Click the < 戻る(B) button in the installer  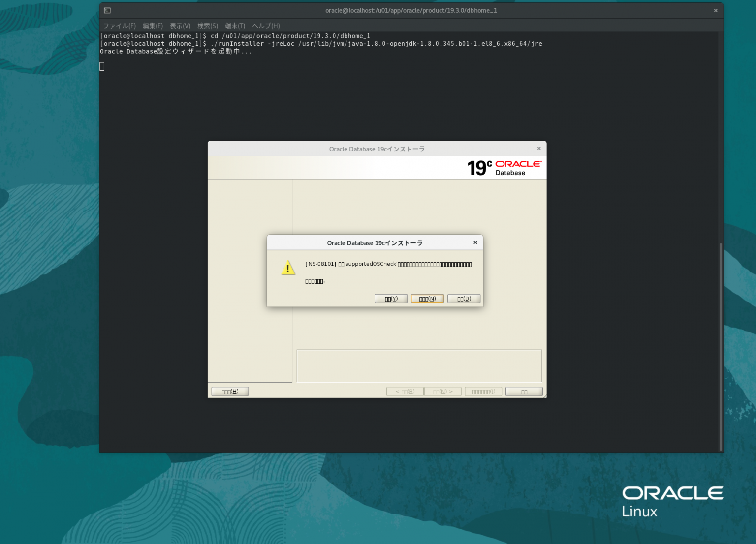coord(405,391)
